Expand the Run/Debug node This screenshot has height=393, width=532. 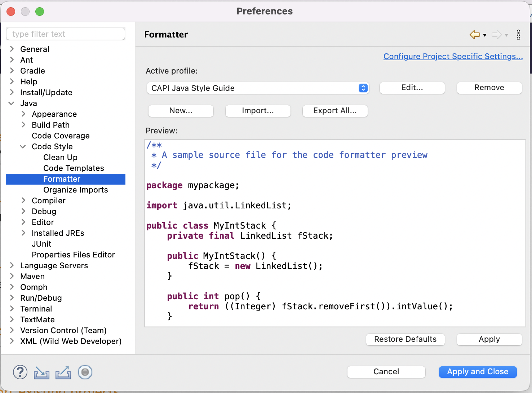[x=12, y=297]
